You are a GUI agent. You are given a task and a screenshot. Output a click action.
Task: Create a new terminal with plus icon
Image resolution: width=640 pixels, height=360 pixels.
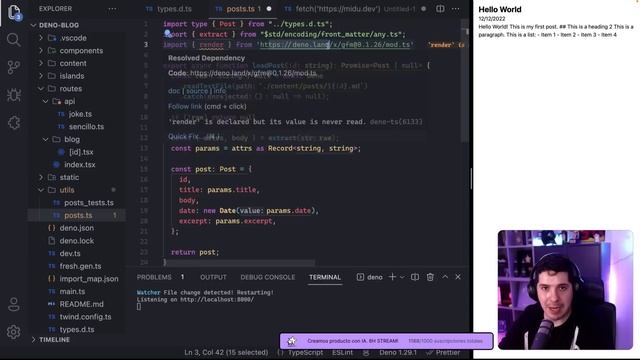pyautogui.click(x=392, y=277)
